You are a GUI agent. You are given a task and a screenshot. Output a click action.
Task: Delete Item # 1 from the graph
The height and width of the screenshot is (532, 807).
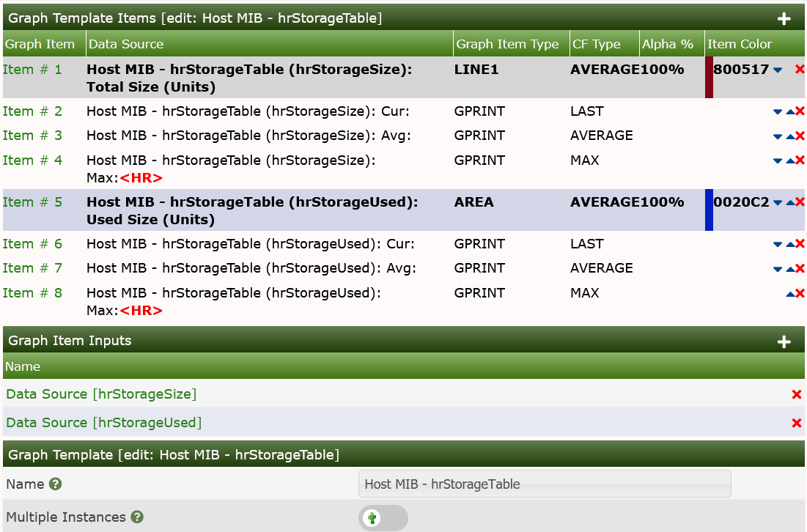[800, 70]
